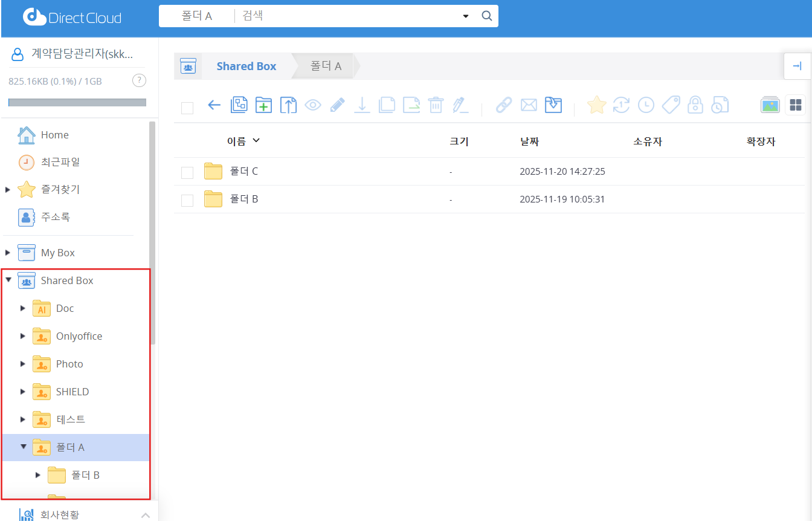The image size is (812, 521).
Task: Check the box next to 폴더 C
Action: [x=187, y=172]
